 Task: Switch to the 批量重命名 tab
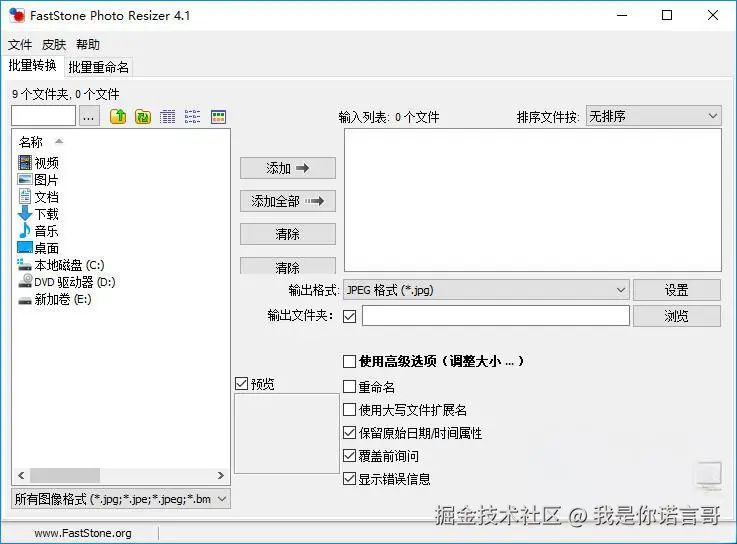coord(98,67)
